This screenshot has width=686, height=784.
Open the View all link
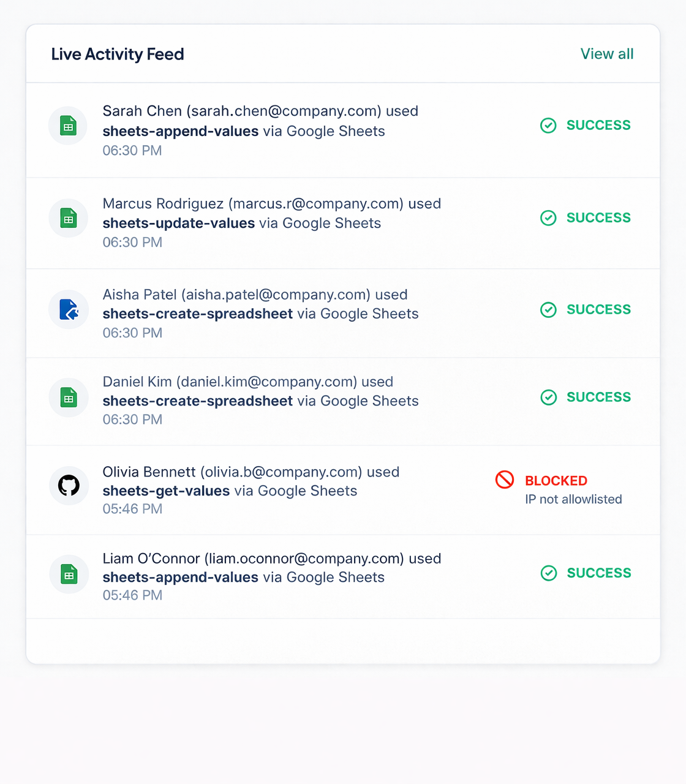pos(607,54)
